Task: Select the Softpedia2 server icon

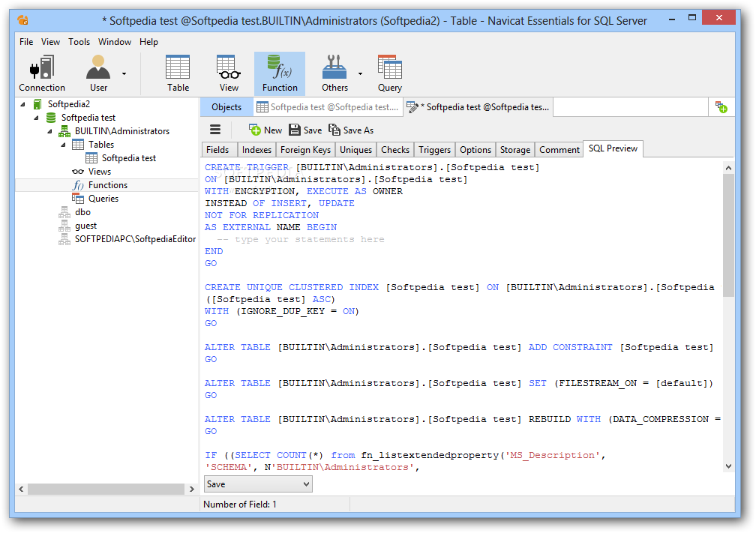Action: [37, 104]
